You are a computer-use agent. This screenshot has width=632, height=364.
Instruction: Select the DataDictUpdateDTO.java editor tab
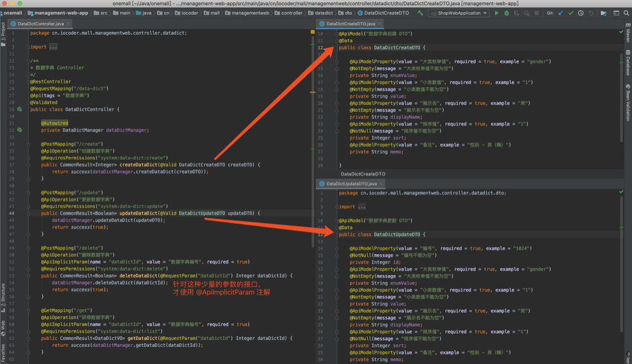click(351, 184)
